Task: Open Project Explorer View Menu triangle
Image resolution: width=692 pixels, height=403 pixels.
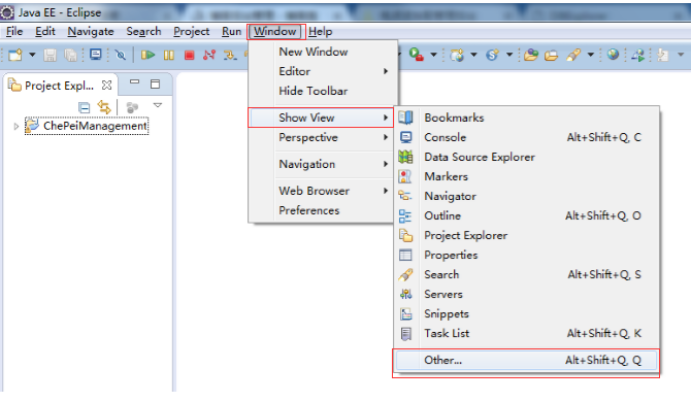Action: pos(158,105)
